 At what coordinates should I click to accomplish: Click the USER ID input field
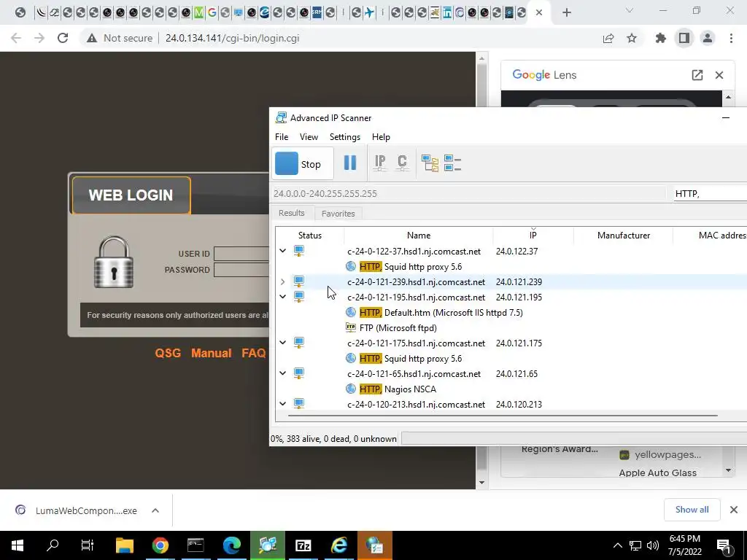click(x=241, y=253)
